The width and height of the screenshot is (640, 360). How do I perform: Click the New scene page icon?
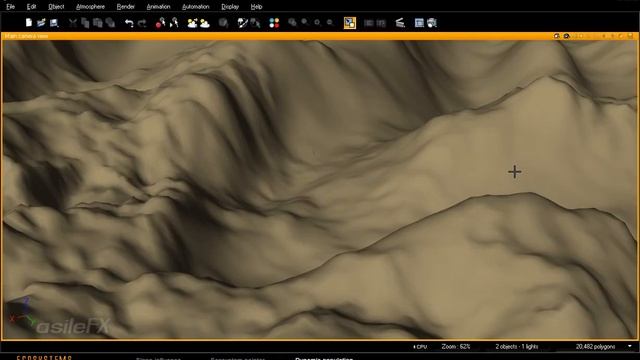point(29,23)
